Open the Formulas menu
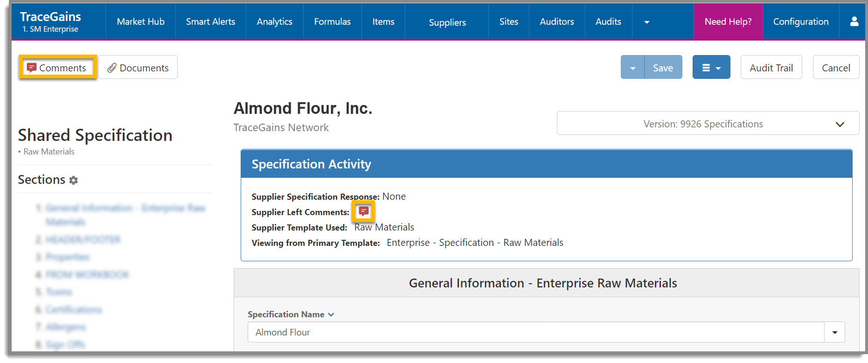Viewport: 868px width, 363px height. click(332, 21)
